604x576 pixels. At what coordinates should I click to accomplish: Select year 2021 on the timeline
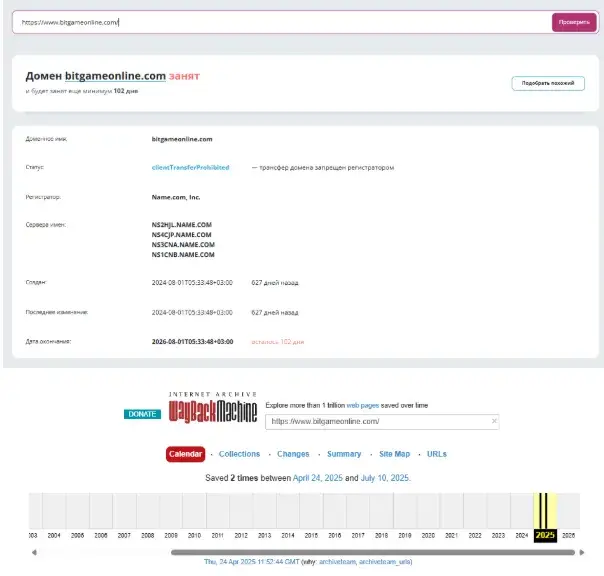(451, 535)
